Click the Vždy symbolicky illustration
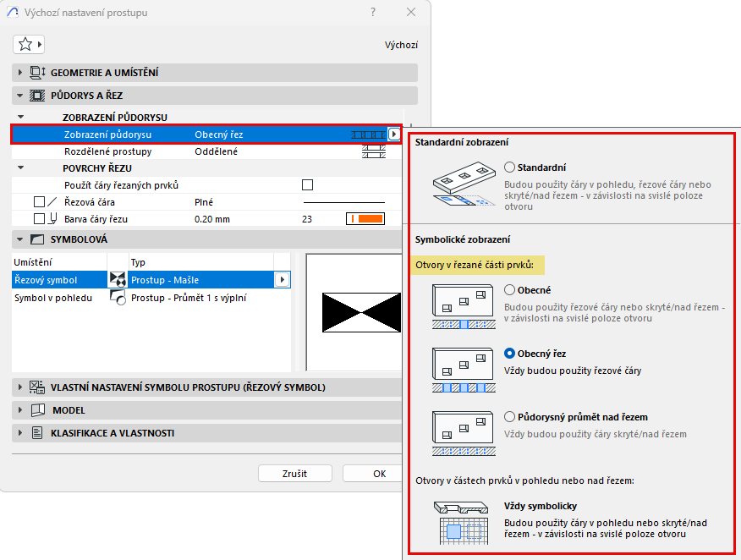This screenshot has width=741, height=560. (x=461, y=523)
